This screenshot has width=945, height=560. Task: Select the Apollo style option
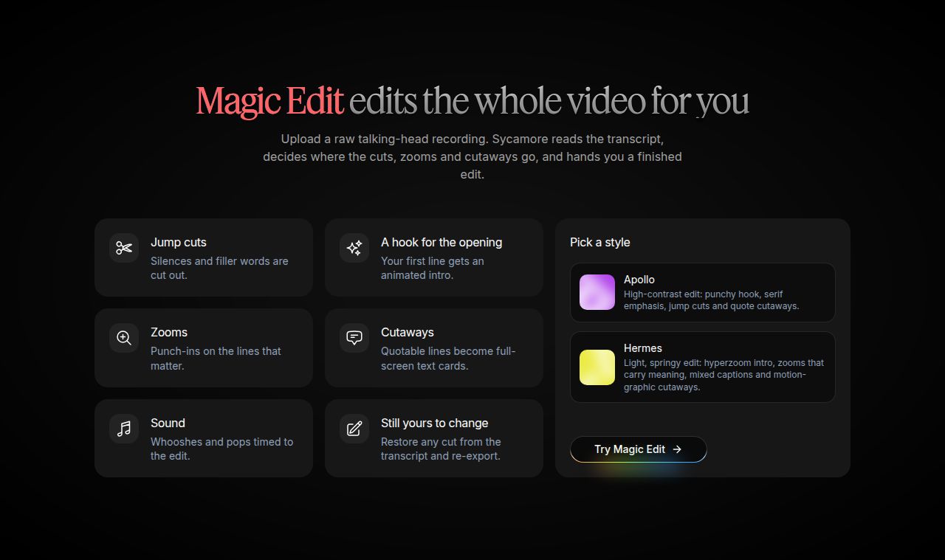click(703, 292)
